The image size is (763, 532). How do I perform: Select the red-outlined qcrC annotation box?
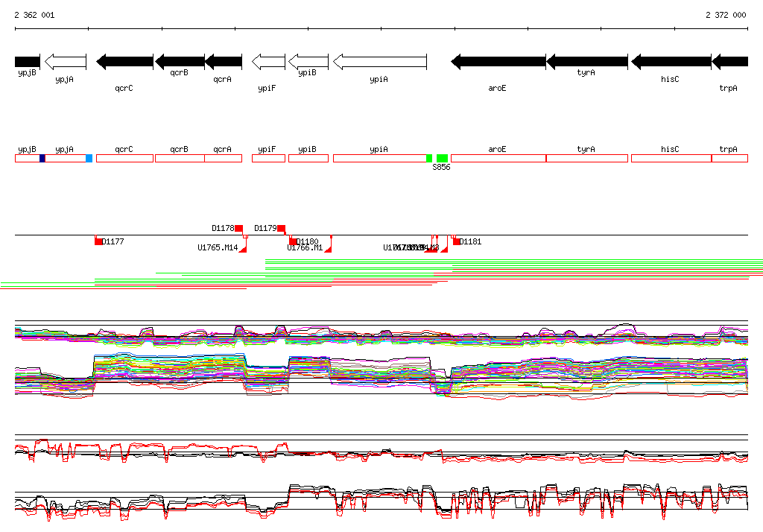(x=124, y=158)
